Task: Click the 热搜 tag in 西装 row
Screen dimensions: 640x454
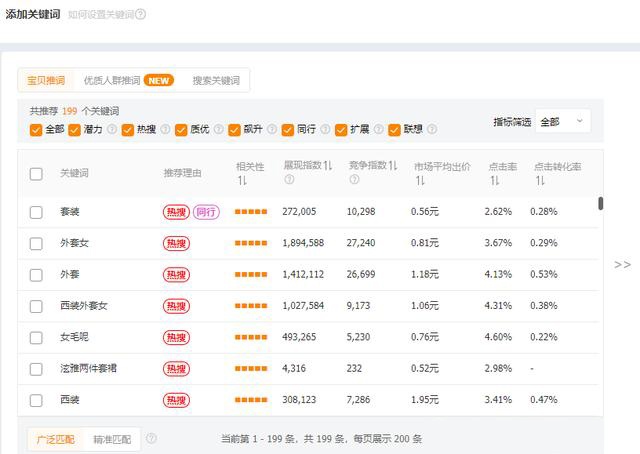Action: tap(176, 400)
